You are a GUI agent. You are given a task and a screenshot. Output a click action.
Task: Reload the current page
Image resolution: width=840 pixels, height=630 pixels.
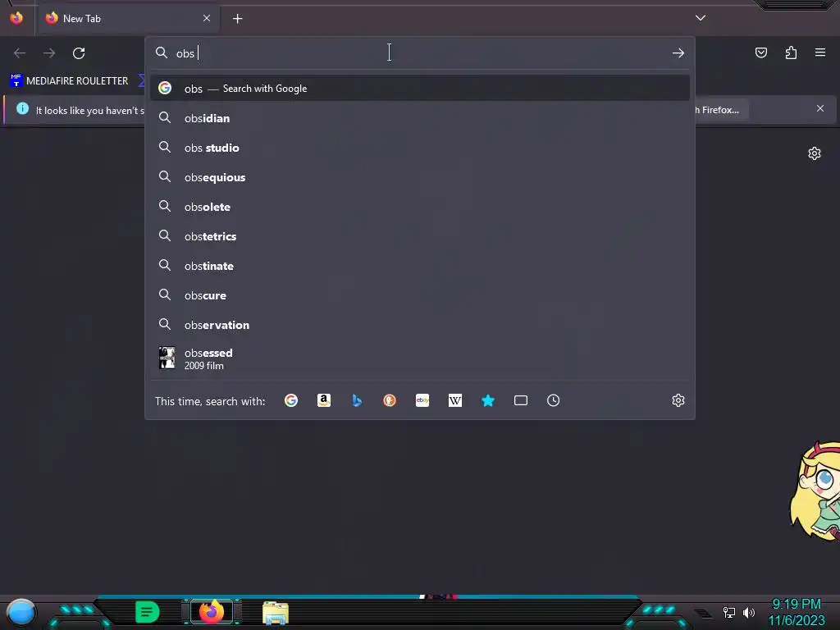point(79,53)
